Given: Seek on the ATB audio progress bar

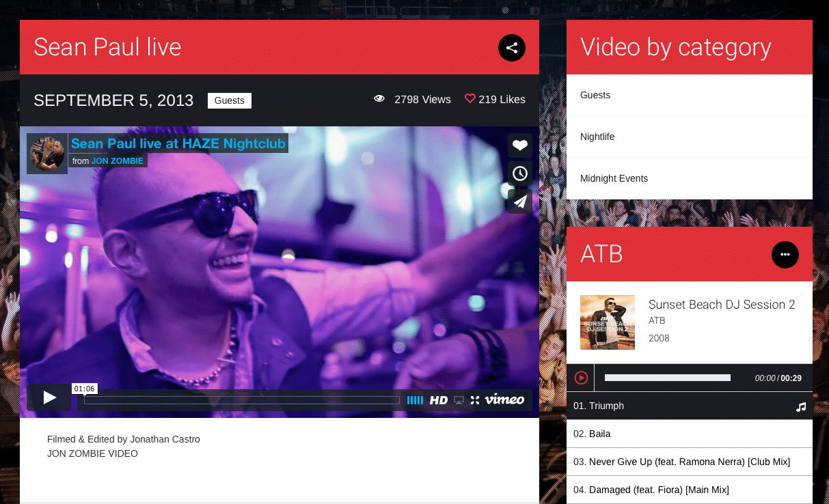Looking at the screenshot, I should coord(668,378).
